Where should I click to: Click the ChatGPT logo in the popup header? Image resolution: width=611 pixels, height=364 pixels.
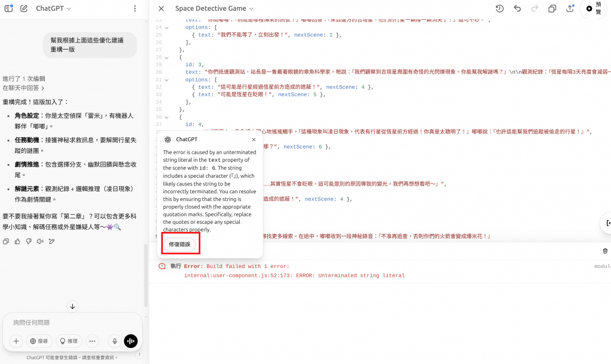(x=168, y=140)
